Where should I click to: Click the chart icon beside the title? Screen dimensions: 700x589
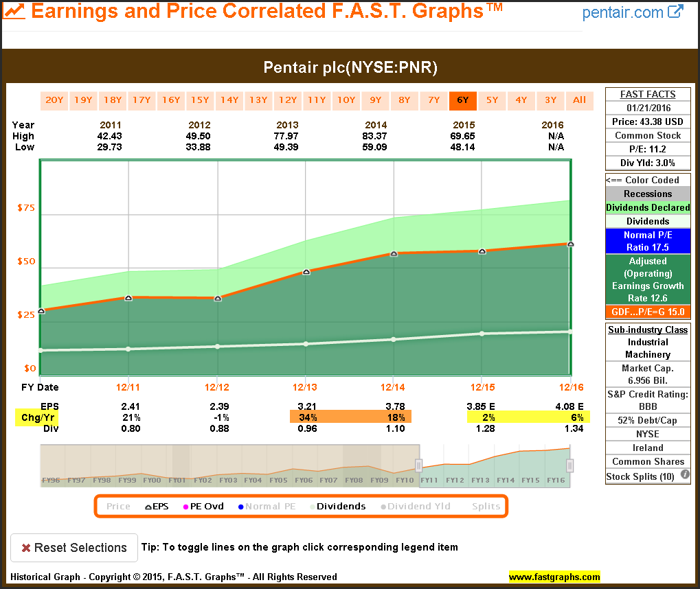(x=14, y=11)
